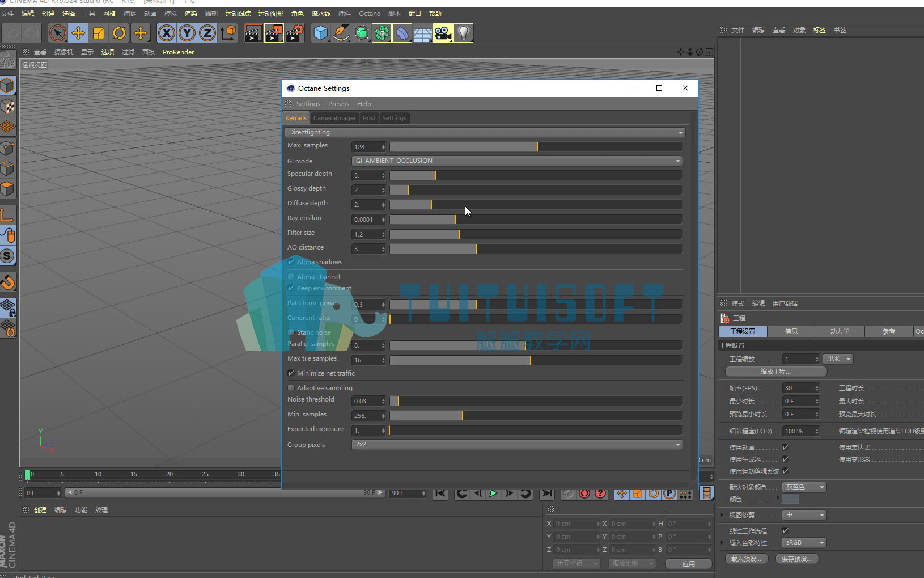Open the sRGB color profile dropdown
Viewport: 924px width, 578px height.
(804, 543)
